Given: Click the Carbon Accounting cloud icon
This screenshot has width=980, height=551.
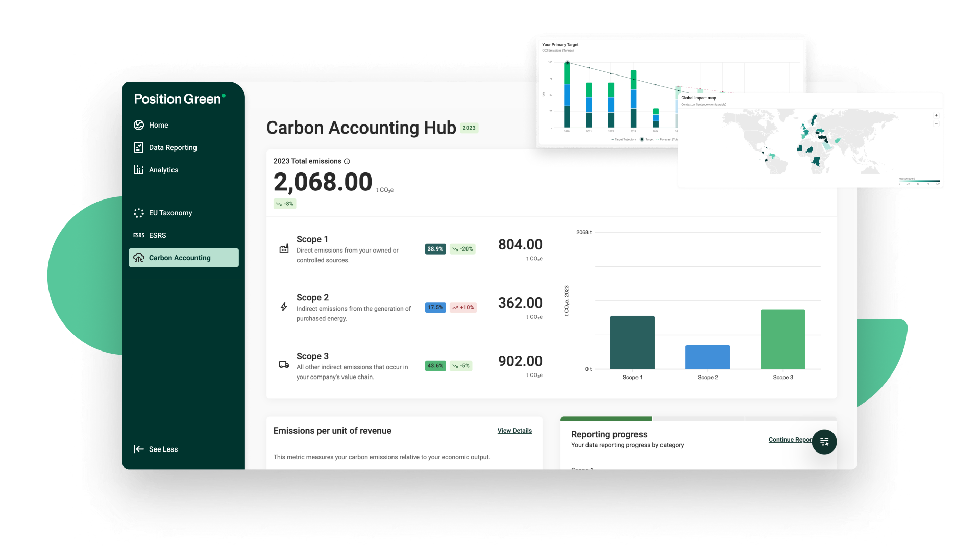Looking at the screenshot, I should click(139, 258).
